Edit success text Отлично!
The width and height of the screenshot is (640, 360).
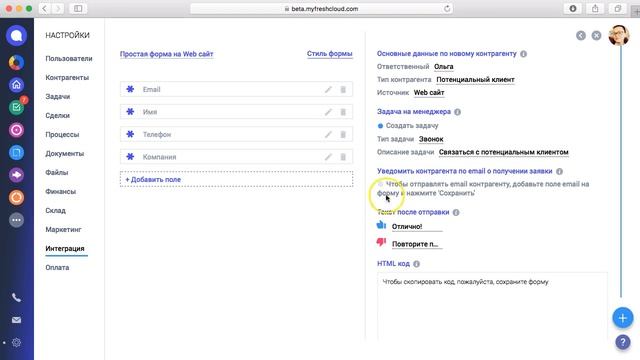417,227
